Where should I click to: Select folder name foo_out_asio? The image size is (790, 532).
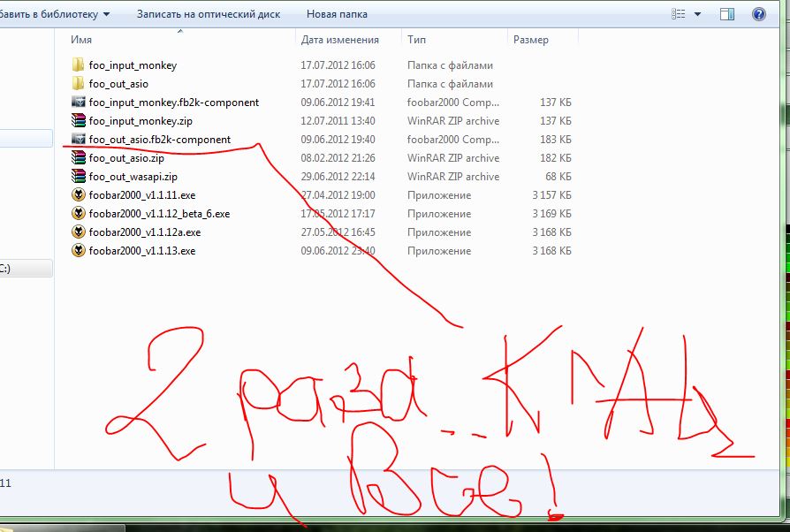coord(118,84)
